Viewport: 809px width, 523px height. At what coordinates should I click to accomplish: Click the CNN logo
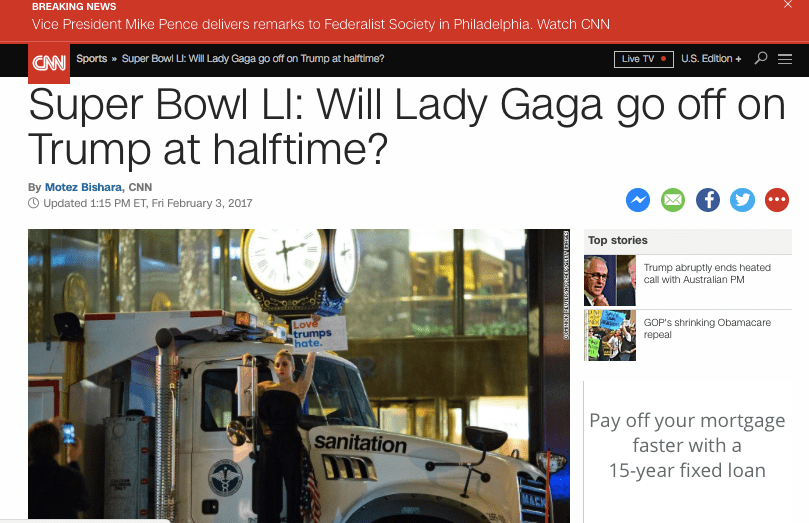click(49, 63)
